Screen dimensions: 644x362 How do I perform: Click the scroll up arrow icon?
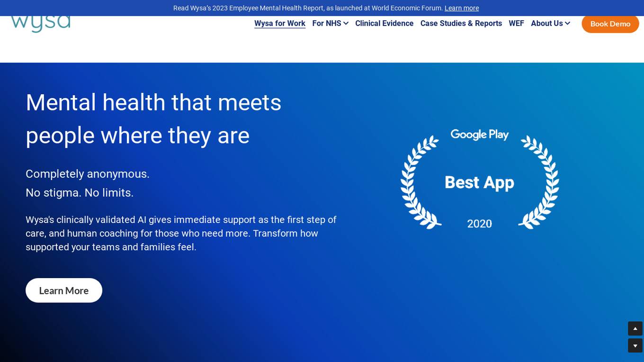click(x=635, y=328)
